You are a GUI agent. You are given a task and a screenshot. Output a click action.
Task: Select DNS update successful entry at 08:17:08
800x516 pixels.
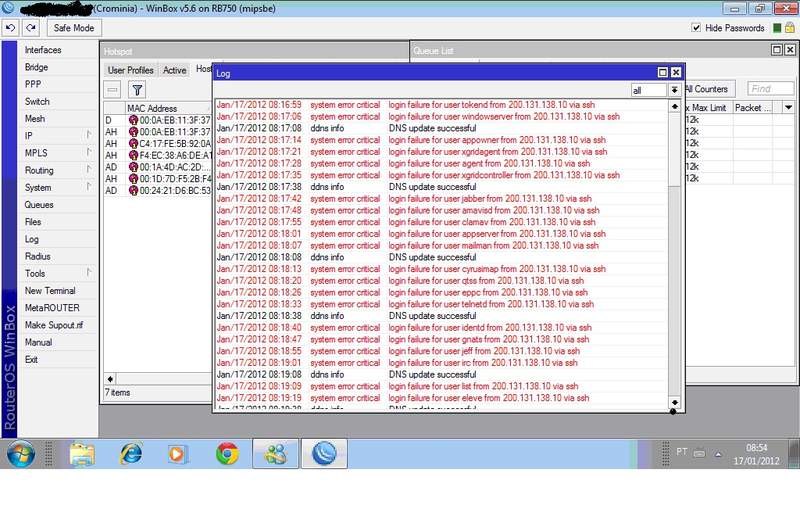click(441, 128)
